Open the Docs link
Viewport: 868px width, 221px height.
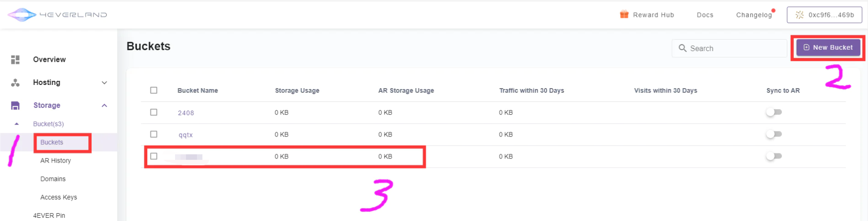coord(705,15)
